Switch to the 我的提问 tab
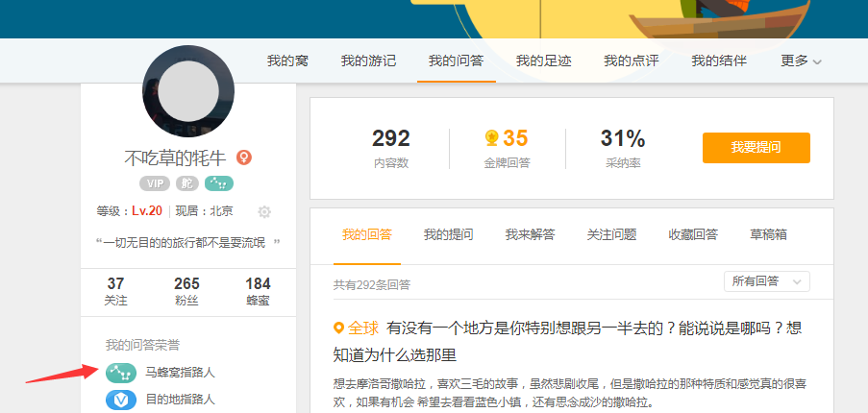Screen dimensions: 868x413 [x=448, y=234]
